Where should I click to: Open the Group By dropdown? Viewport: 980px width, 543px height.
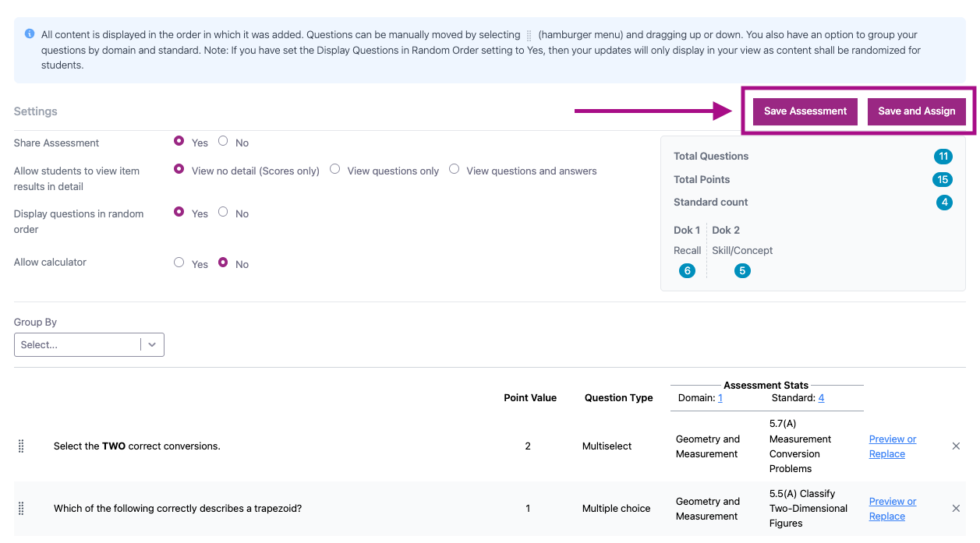pos(78,345)
